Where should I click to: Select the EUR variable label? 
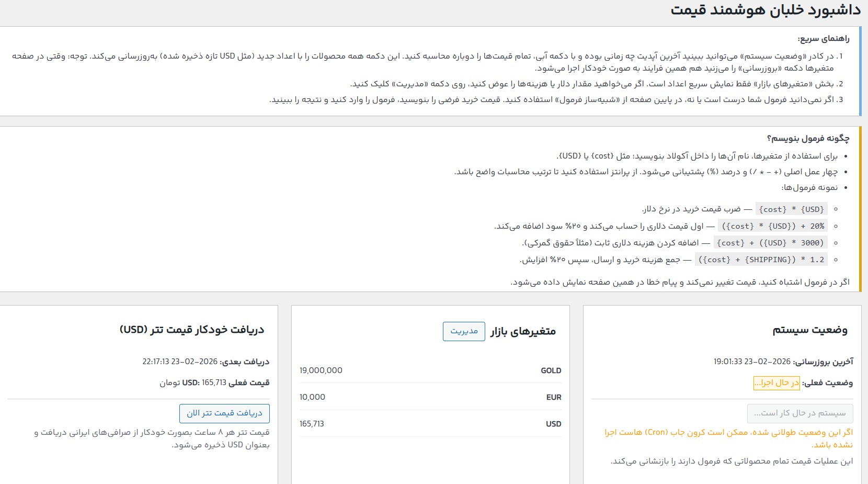point(554,397)
